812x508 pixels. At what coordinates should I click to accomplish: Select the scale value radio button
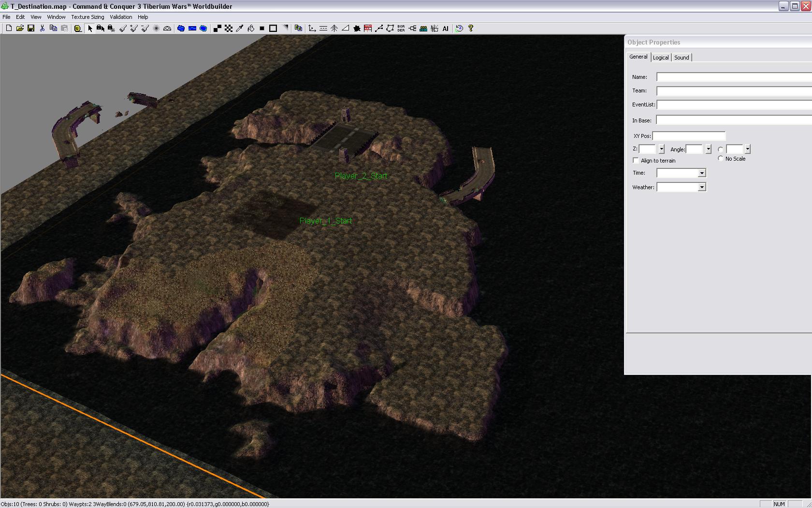tap(721, 149)
